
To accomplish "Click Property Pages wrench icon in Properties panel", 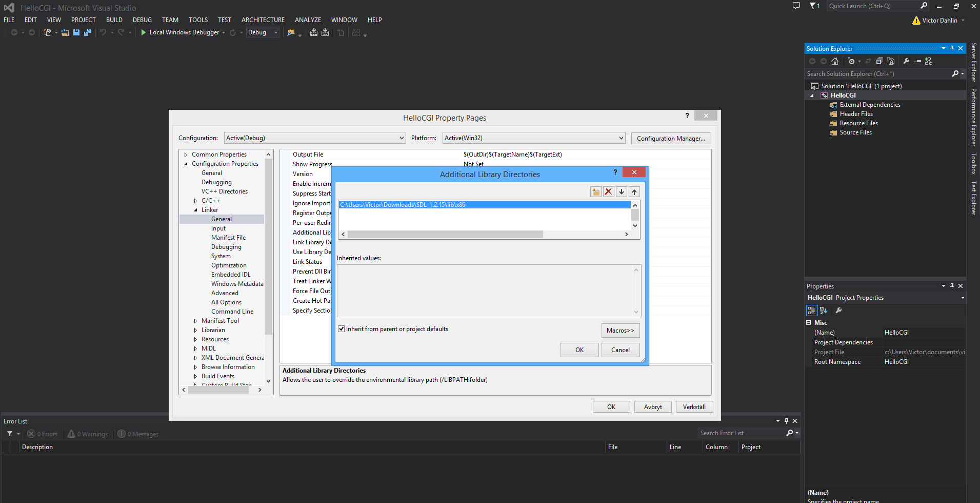I will coord(839,311).
